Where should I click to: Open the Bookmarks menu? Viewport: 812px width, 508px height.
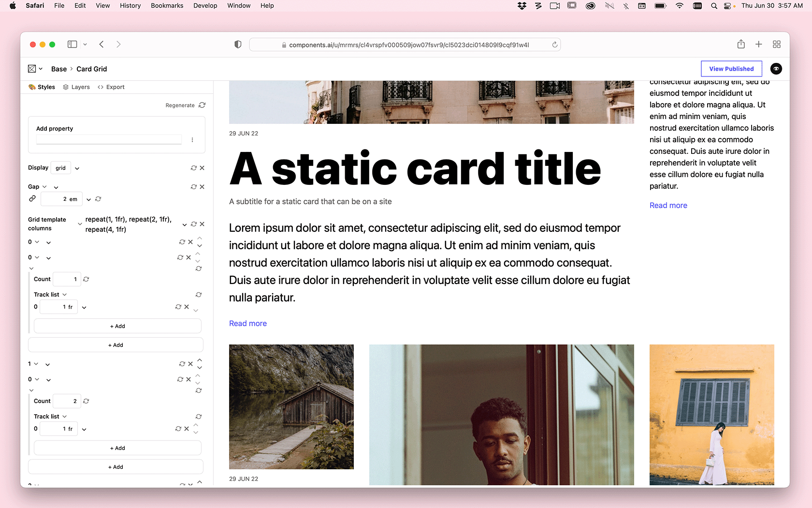pos(167,6)
